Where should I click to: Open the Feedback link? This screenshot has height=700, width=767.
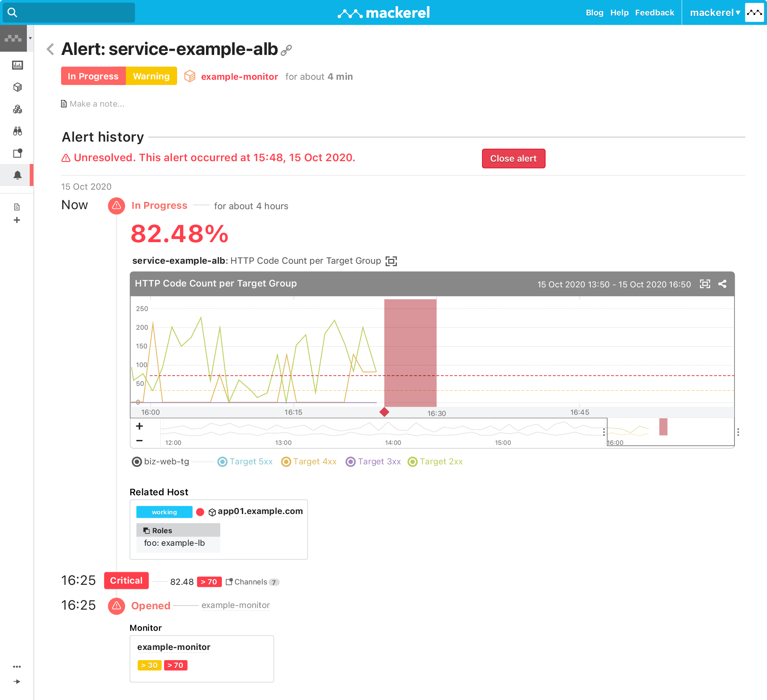(655, 13)
